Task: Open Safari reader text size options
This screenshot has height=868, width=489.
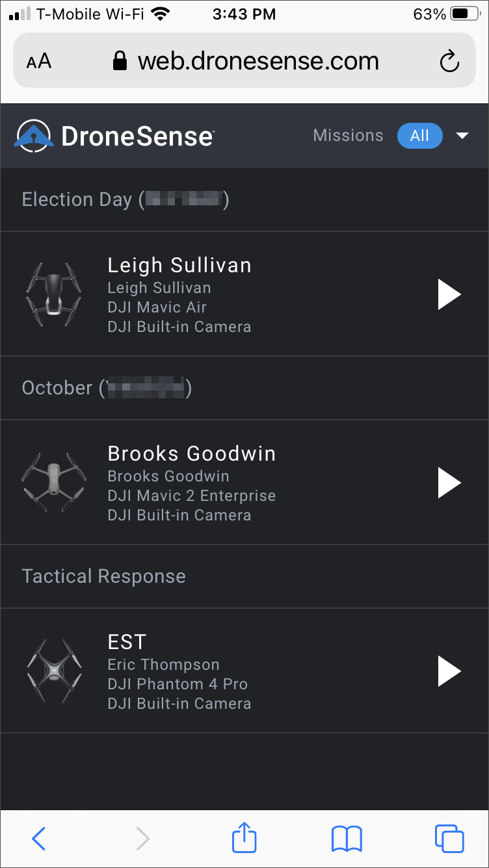Action: tap(38, 62)
